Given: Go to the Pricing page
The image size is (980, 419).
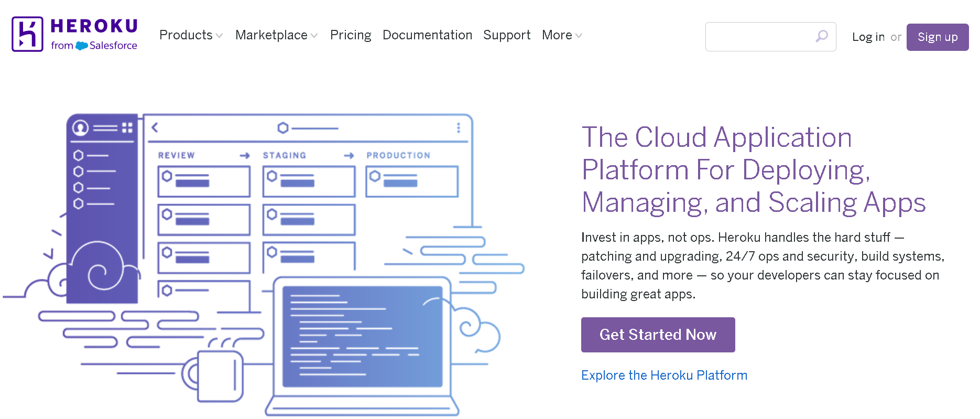Looking at the screenshot, I should click(351, 35).
